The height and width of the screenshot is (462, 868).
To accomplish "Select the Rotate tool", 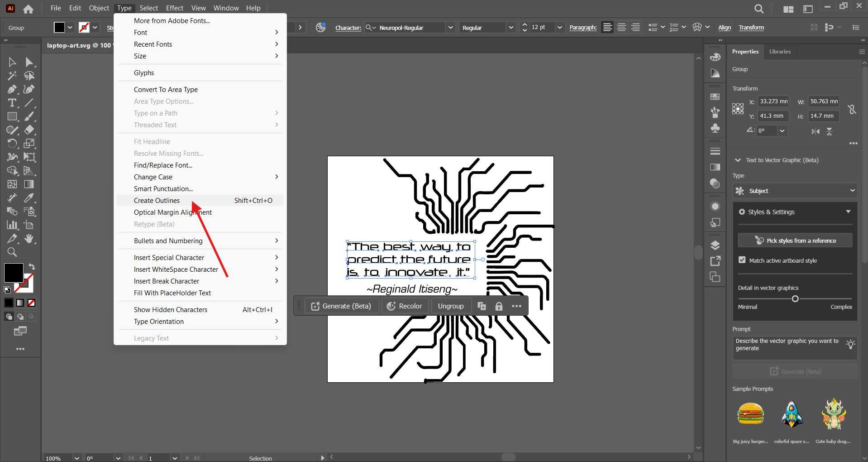I will tap(12, 144).
